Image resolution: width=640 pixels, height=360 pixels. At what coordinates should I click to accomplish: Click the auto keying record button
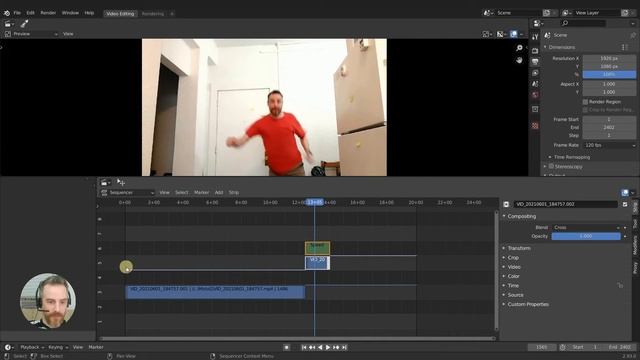pos(287,347)
